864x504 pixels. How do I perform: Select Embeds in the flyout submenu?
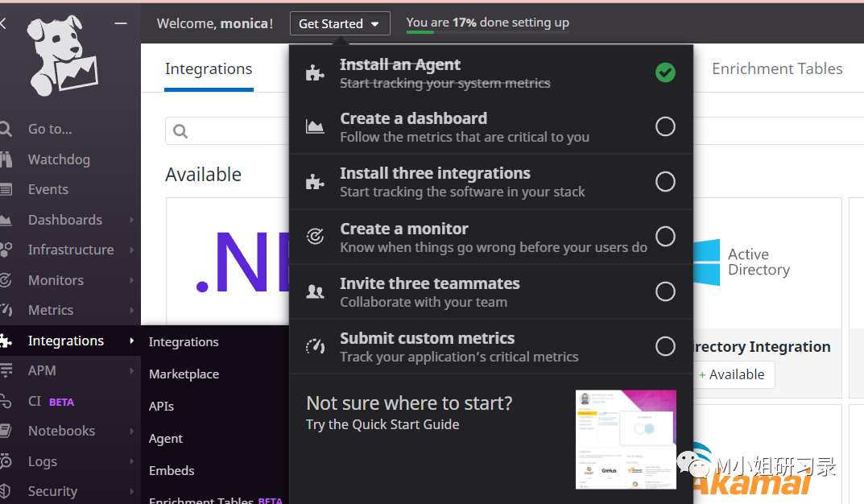click(172, 470)
